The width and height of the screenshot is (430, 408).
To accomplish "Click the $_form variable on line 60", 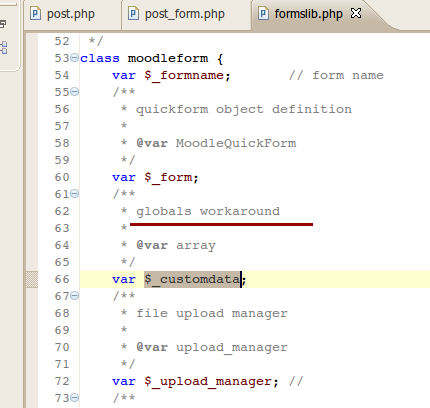I will click(x=168, y=177).
